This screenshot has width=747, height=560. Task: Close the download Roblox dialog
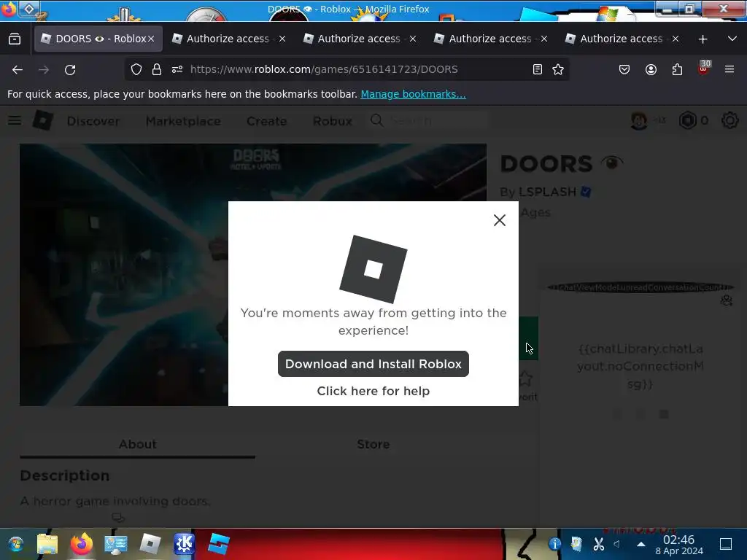point(499,220)
